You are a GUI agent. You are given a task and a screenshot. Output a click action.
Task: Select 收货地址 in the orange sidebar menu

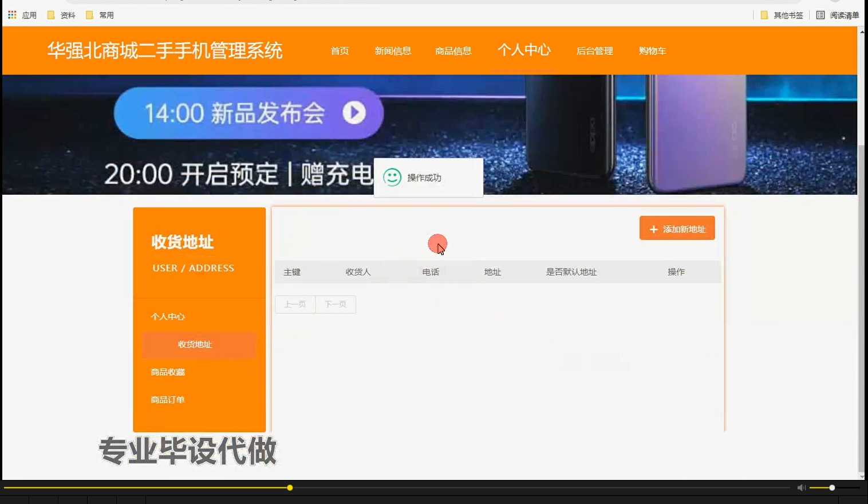coord(194,344)
